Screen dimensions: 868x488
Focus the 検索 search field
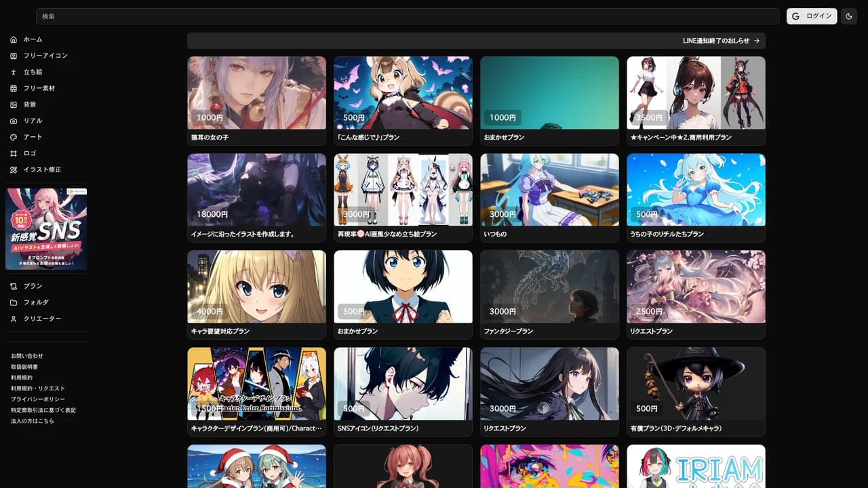[x=408, y=16]
